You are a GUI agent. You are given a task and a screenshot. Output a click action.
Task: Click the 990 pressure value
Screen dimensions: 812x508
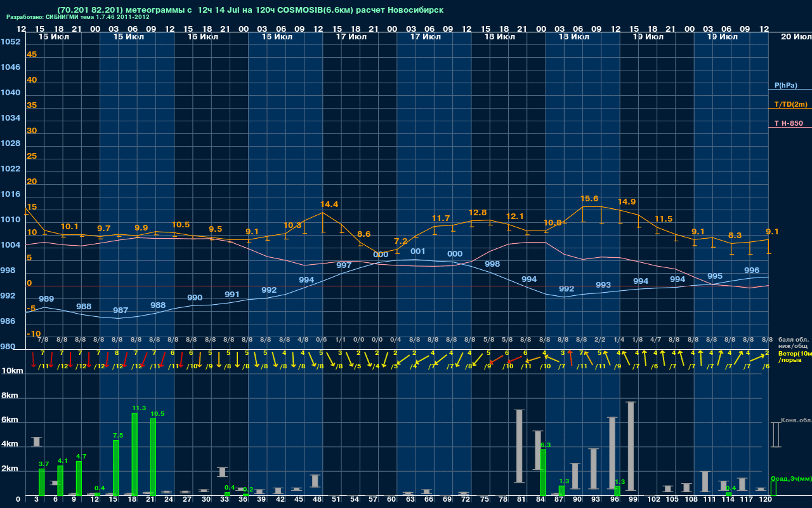click(x=195, y=298)
